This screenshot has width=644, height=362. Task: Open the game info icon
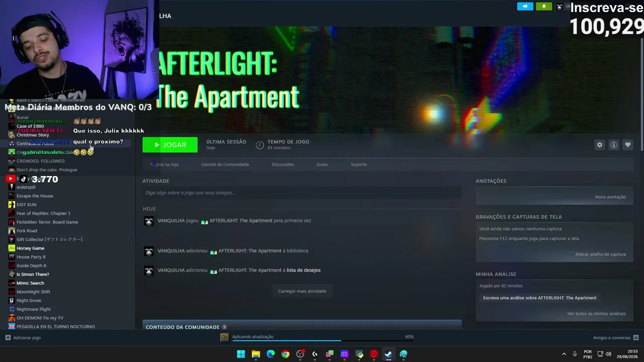(x=614, y=145)
